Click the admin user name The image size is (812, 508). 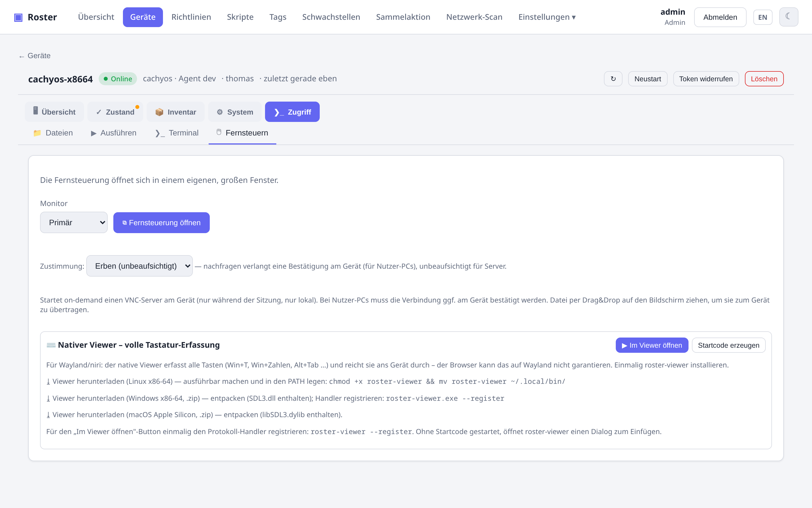pos(673,12)
